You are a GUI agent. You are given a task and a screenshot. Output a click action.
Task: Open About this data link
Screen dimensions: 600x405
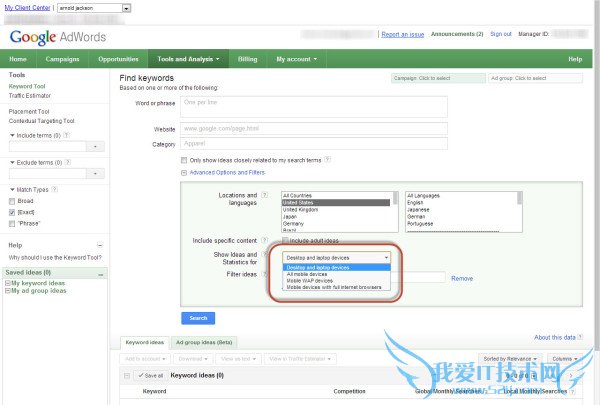[554, 337]
